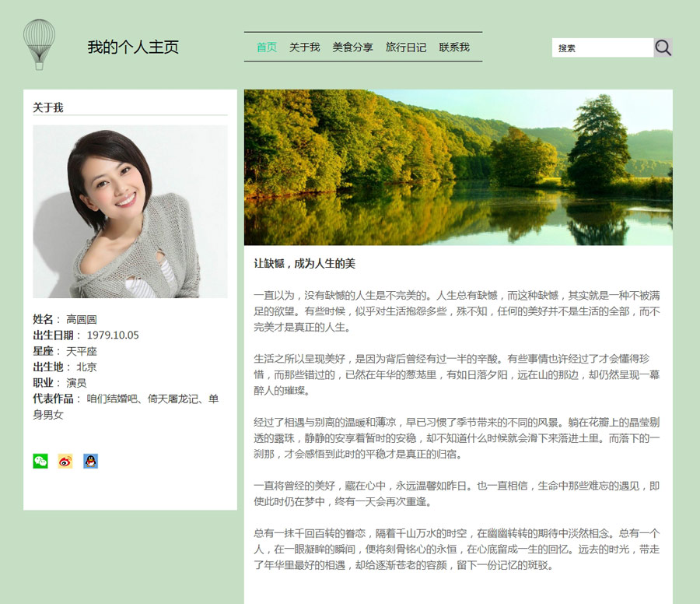Focus the 搜索 search input field

603,47
